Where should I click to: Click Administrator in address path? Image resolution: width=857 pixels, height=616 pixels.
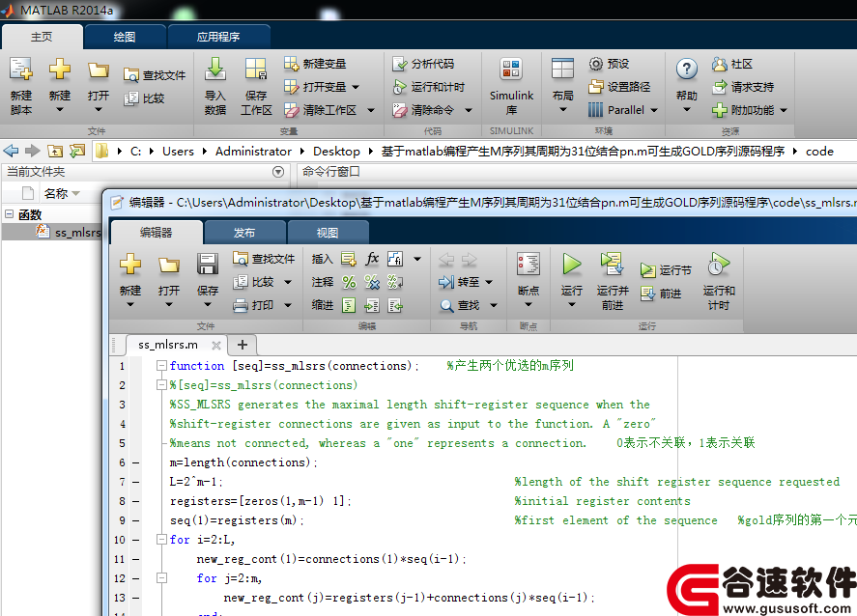pyautogui.click(x=253, y=152)
